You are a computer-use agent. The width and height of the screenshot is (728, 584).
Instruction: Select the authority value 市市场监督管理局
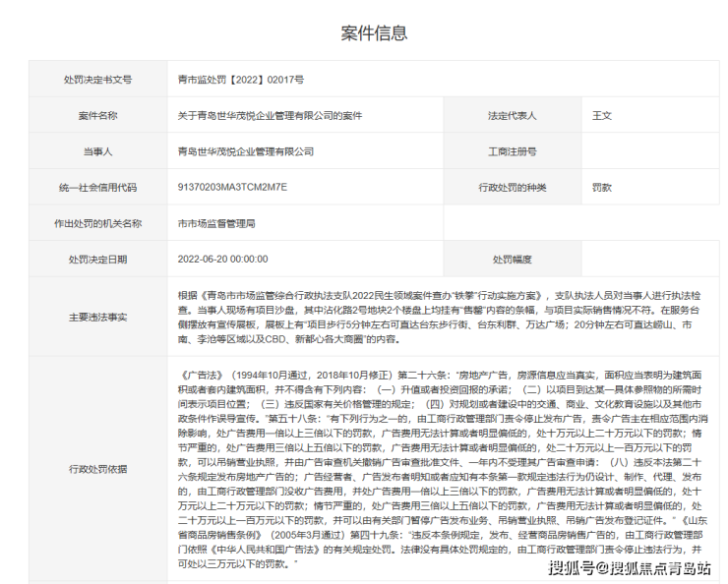[215, 223]
